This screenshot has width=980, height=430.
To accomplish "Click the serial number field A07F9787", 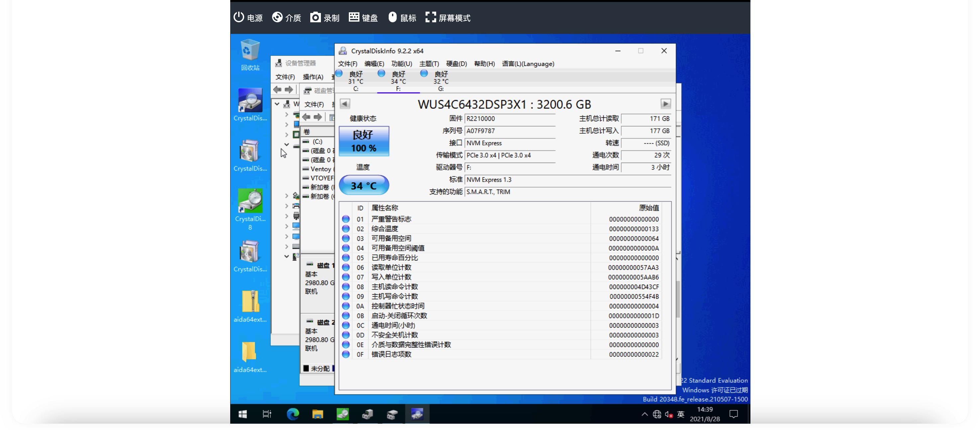I will (x=510, y=131).
